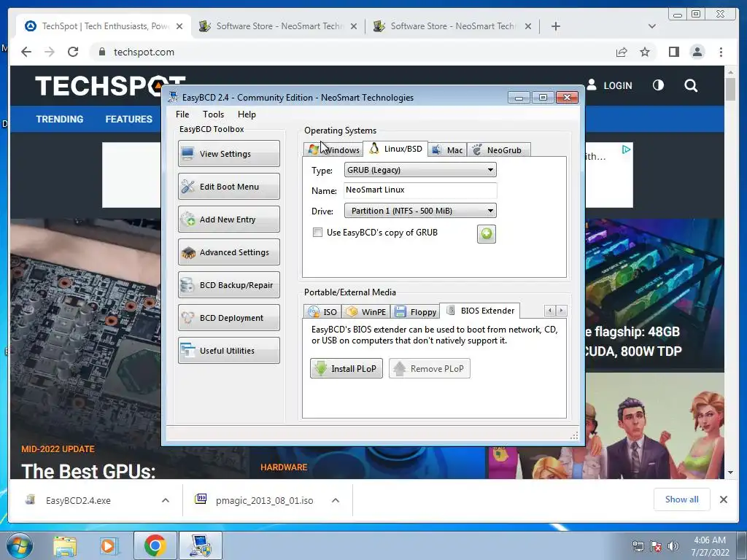Select the Linux/BSD tab
The height and width of the screenshot is (560, 747).
(395, 149)
